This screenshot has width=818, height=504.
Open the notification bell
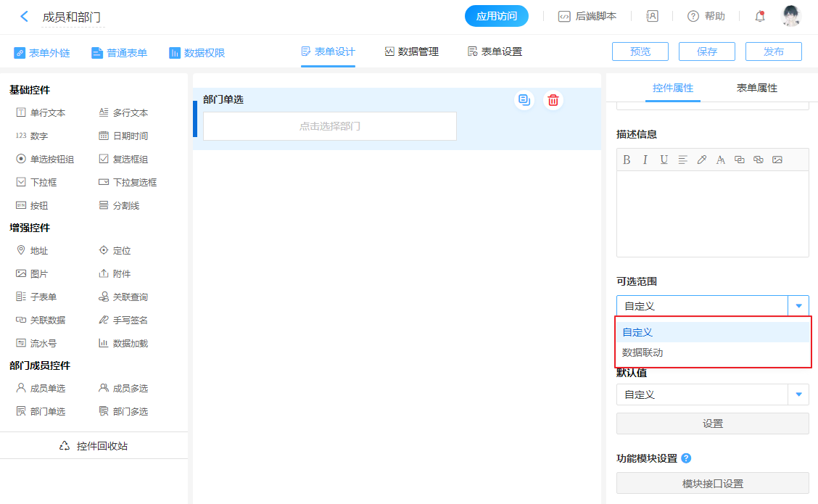pyautogui.click(x=760, y=16)
